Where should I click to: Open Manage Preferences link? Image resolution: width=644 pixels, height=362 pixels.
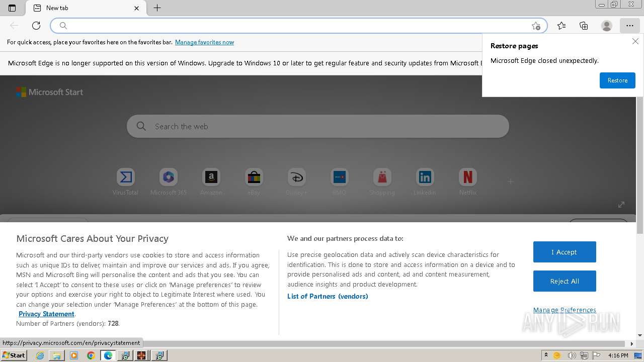coord(565,310)
